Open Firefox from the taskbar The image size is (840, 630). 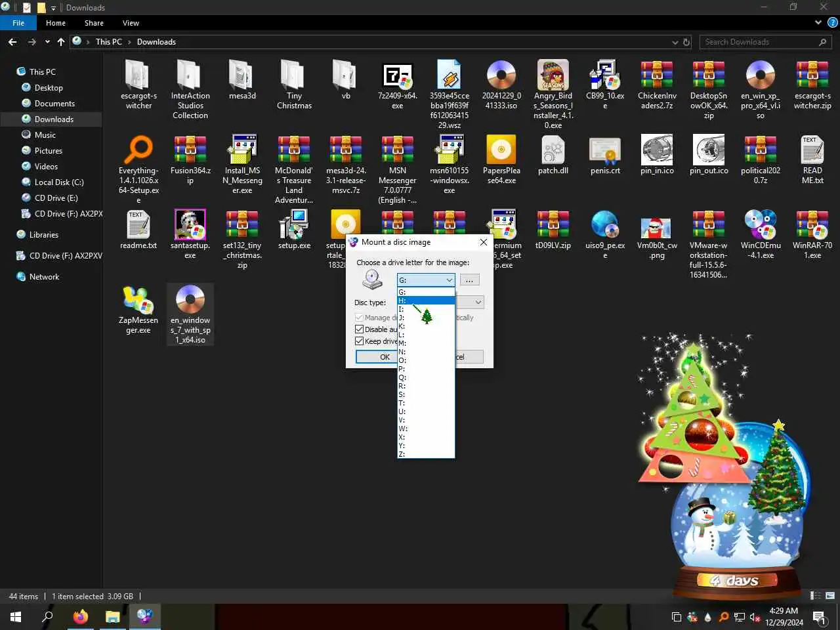click(81, 617)
